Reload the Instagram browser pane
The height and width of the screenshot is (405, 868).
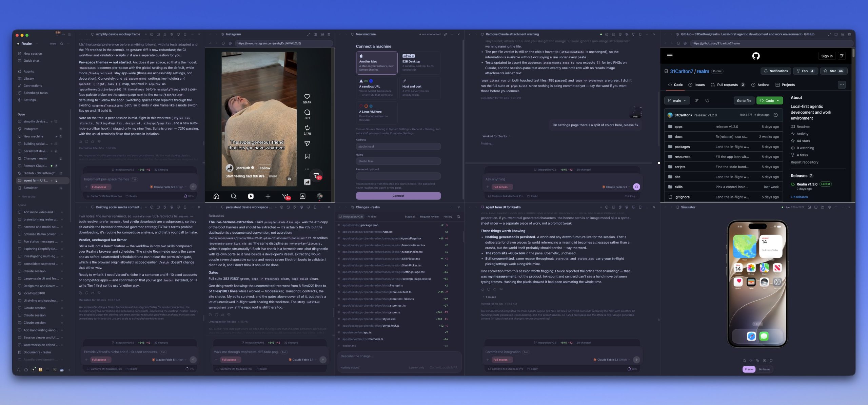click(223, 43)
